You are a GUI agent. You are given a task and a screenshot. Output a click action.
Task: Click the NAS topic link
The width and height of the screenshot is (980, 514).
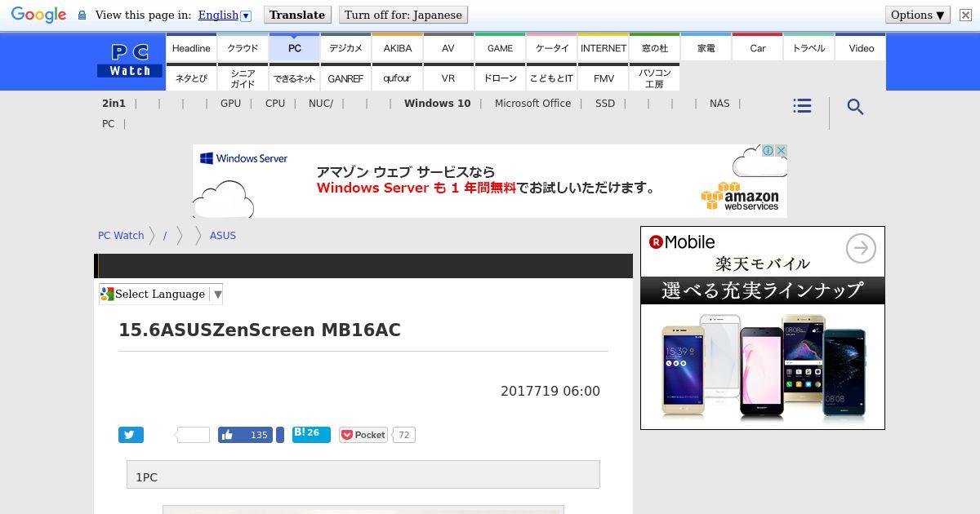tap(719, 104)
